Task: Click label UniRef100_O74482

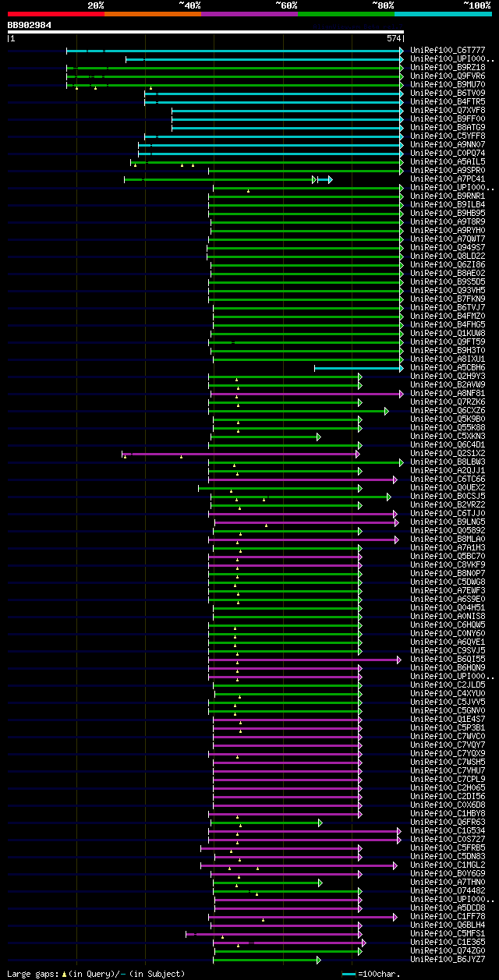Action: pyautogui.click(x=448, y=890)
